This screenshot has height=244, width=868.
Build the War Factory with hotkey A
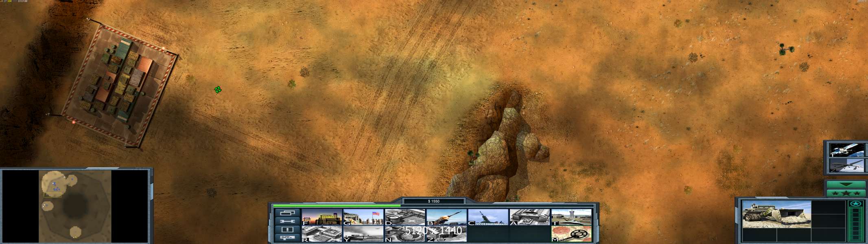[x=529, y=217]
